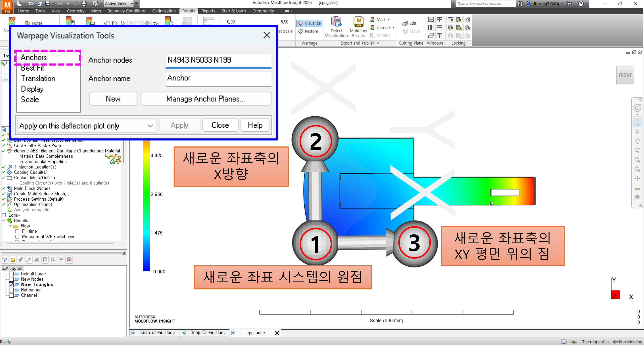
Task: Check the Fill time result checkbox
Action: [x=17, y=231]
